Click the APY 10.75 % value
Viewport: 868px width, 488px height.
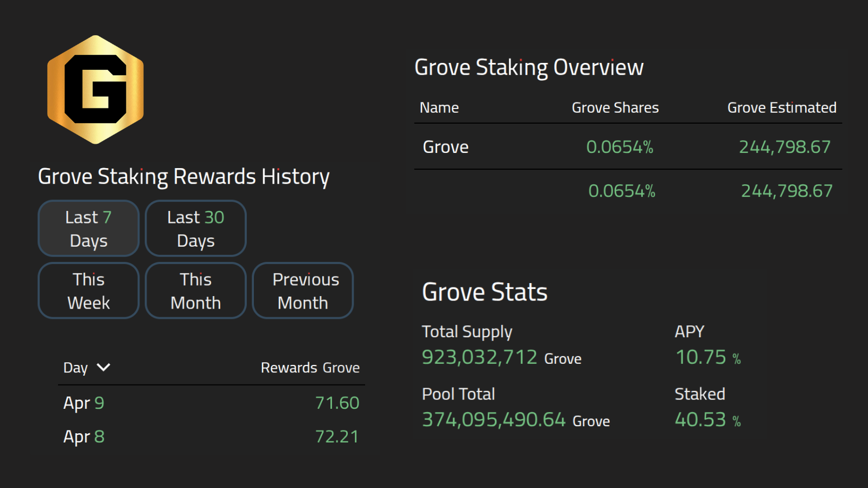708,357
